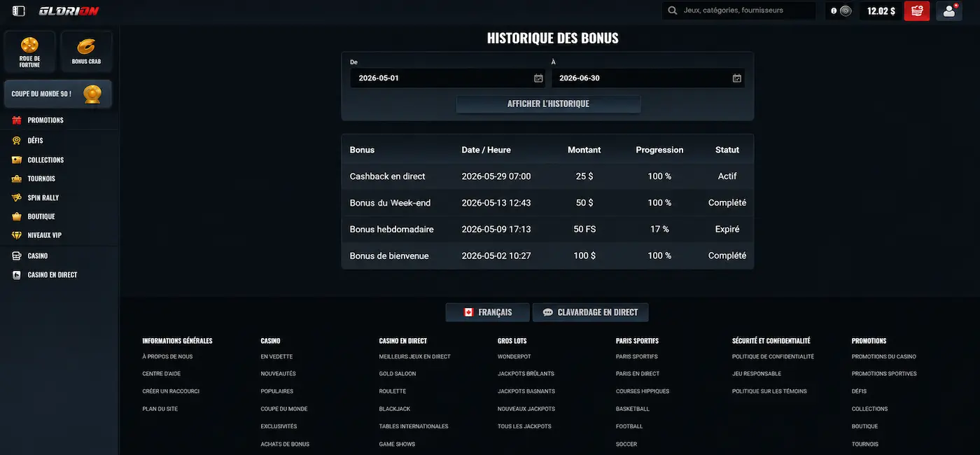The height and width of the screenshot is (455, 980).
Task: Open the Coupe du Monde 90 banner
Action: pyautogui.click(x=57, y=94)
